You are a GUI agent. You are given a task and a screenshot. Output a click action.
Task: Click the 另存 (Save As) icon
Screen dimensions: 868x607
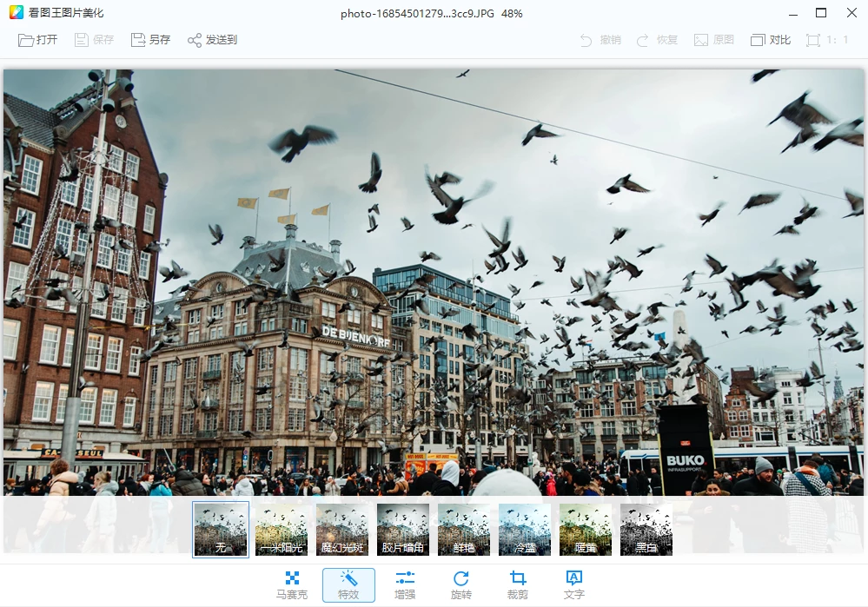tap(138, 40)
